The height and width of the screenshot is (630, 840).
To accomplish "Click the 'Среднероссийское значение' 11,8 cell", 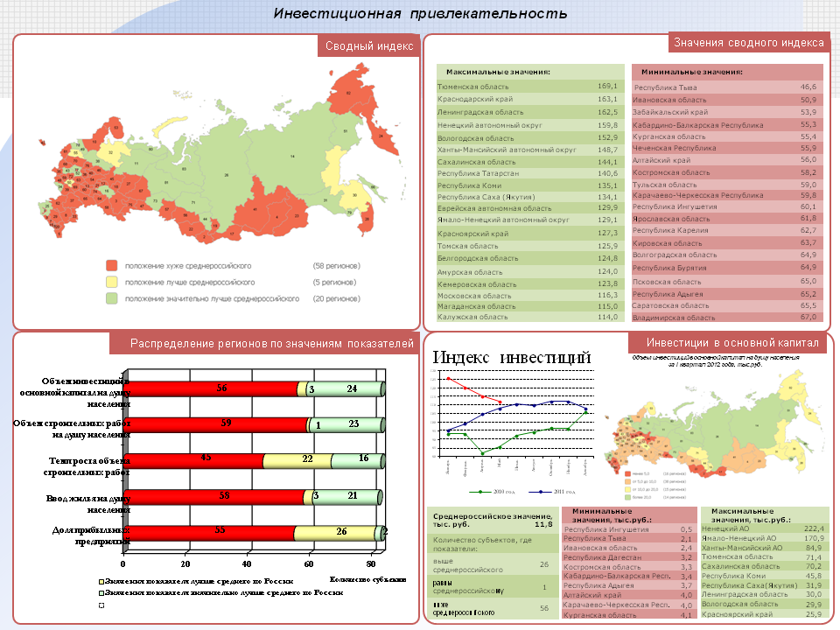I will tap(493, 520).
